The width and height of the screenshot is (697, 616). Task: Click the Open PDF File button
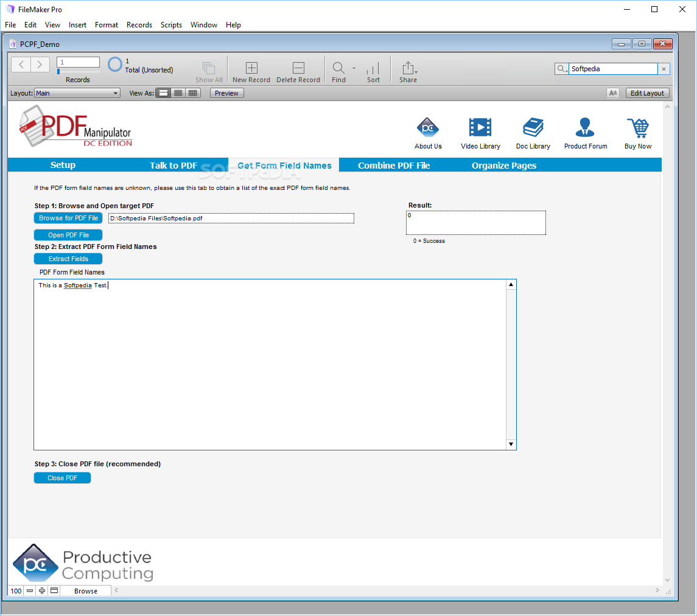pos(68,235)
